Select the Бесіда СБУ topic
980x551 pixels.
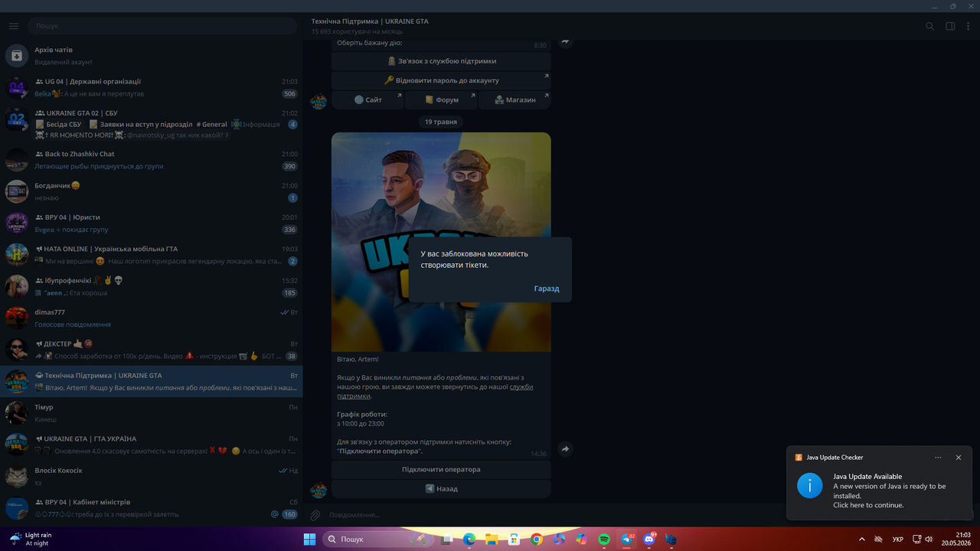click(58, 124)
